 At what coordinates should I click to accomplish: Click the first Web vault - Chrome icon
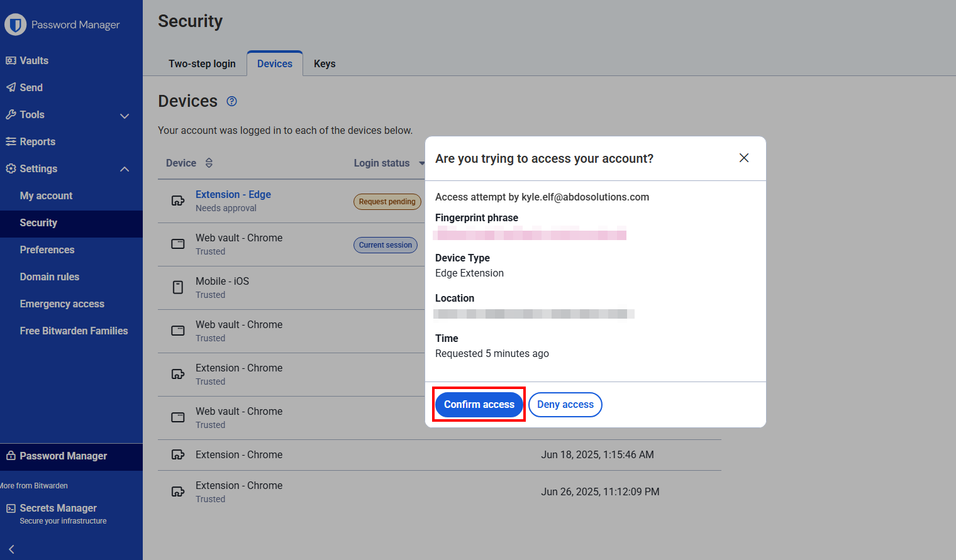point(178,244)
